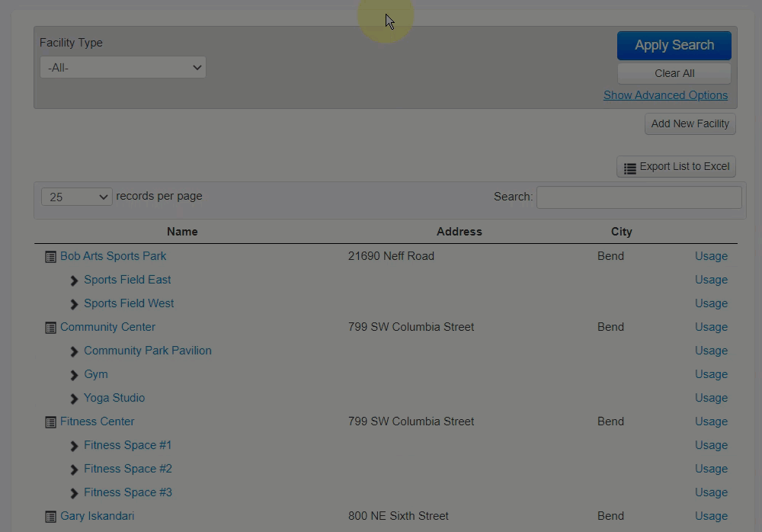Click the list icon beside Community Center

(x=50, y=328)
